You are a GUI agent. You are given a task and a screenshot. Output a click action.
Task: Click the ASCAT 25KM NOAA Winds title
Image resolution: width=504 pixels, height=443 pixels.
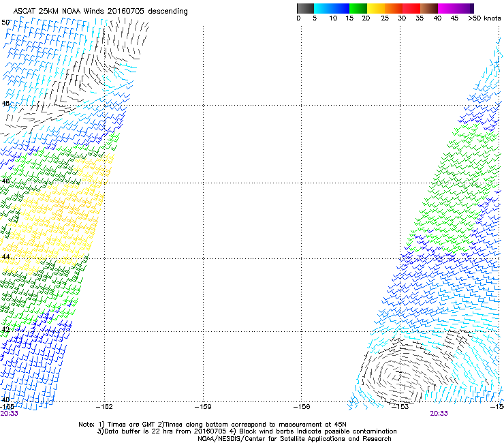(x=100, y=12)
